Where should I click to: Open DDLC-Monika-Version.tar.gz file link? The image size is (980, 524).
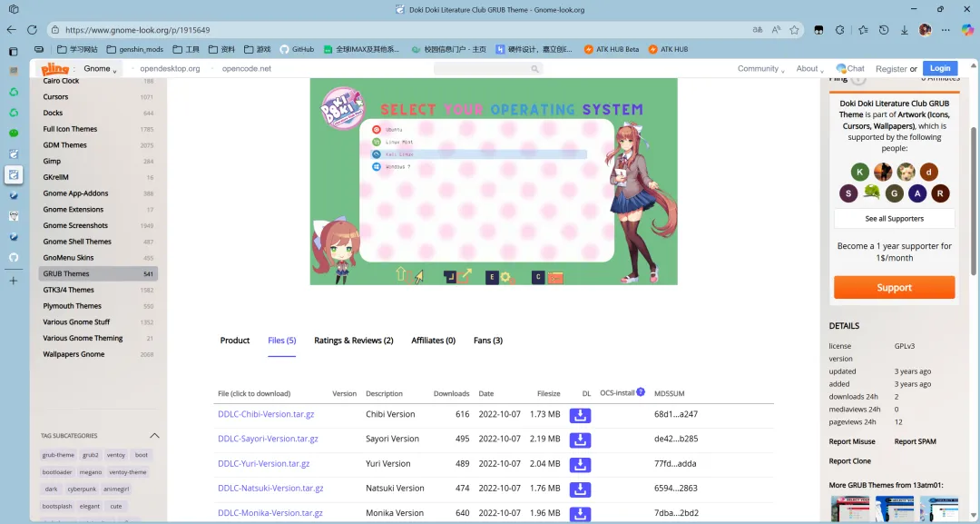click(270, 513)
